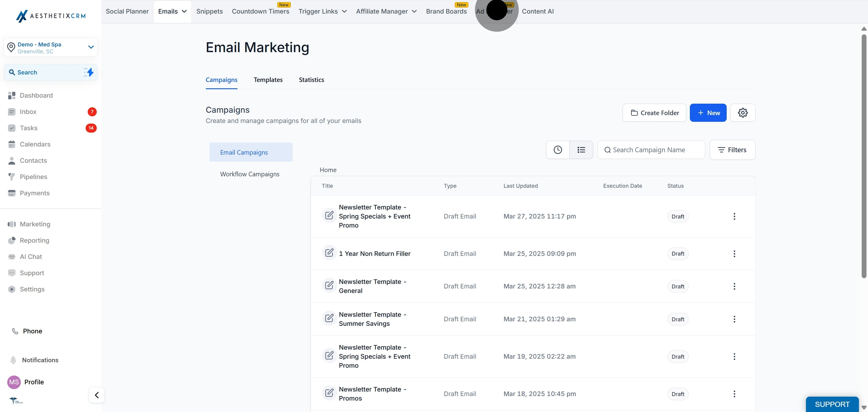
Task: Click the quick actions lightning bolt icon
Action: (89, 72)
